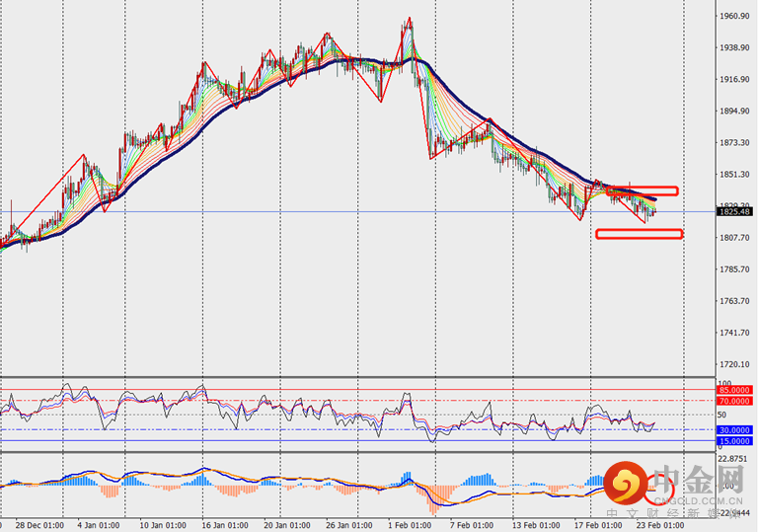Click the 1763.70 price axis label

coord(733,301)
